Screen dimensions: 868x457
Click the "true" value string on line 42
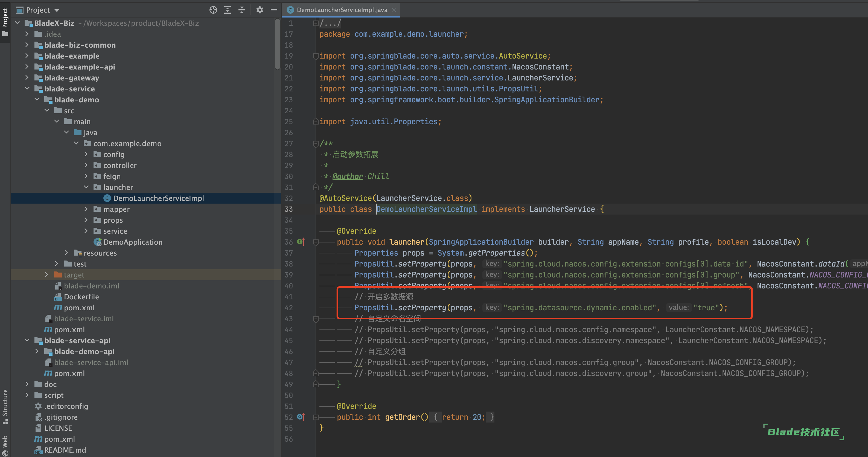(706, 308)
